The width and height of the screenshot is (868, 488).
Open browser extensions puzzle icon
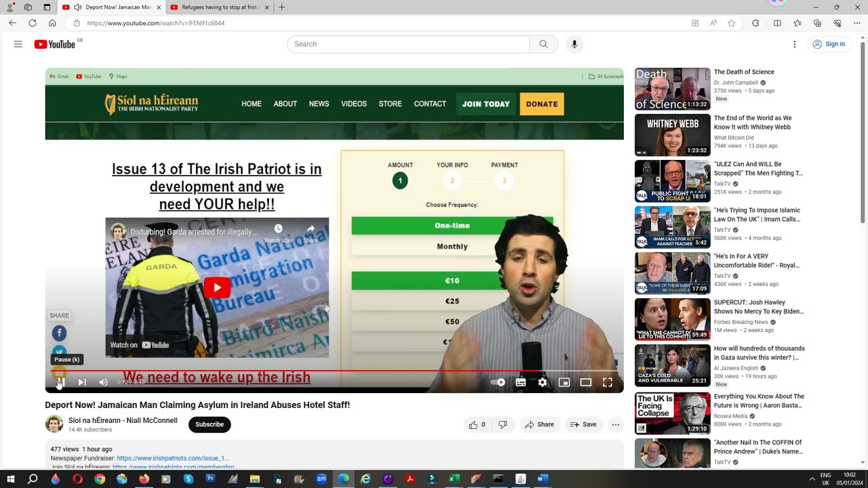coord(755,23)
